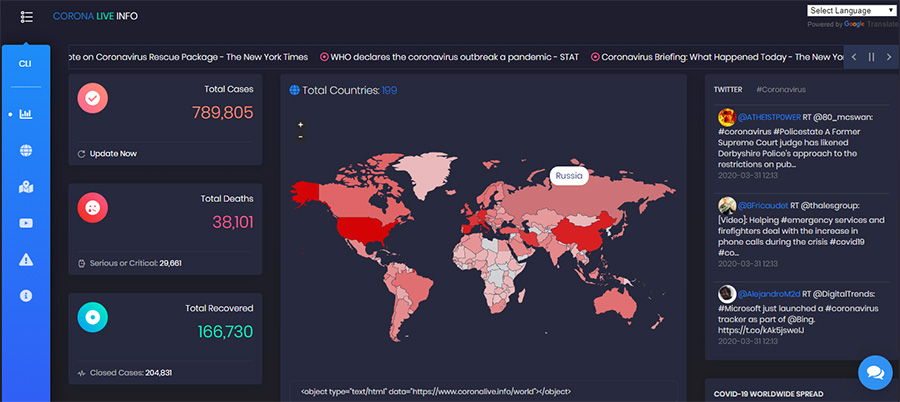Click the Total Cases checkmark icon
The width and height of the screenshot is (900, 402).
coord(92,98)
